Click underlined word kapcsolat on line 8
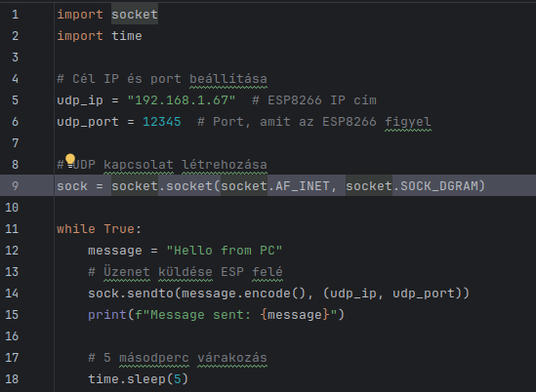Viewport: 536px width, 392px height. pos(139,165)
